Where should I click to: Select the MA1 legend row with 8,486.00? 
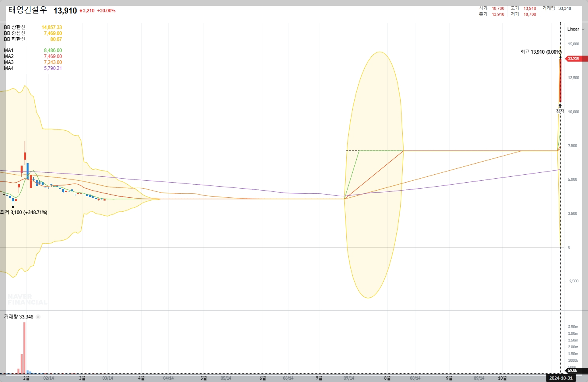click(33, 50)
